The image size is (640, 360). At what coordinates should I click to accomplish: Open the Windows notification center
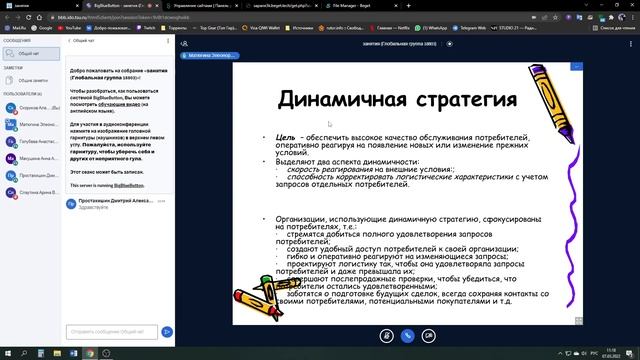pos(629,353)
